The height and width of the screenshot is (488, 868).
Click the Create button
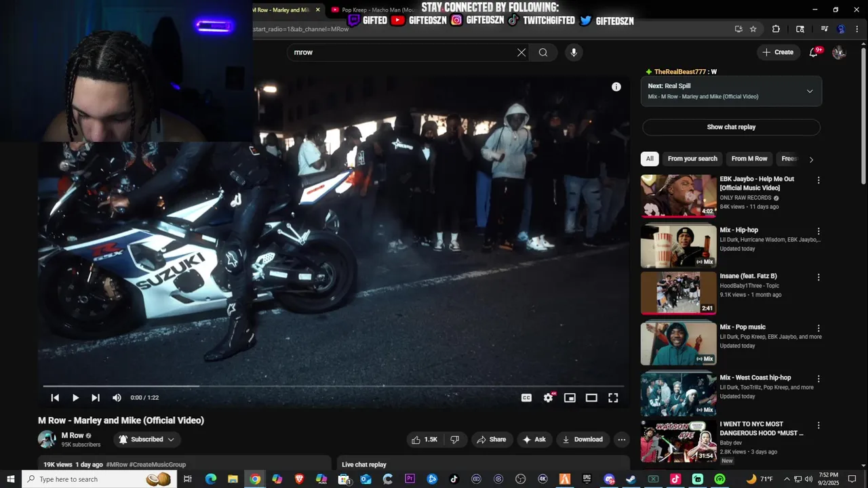tap(778, 52)
